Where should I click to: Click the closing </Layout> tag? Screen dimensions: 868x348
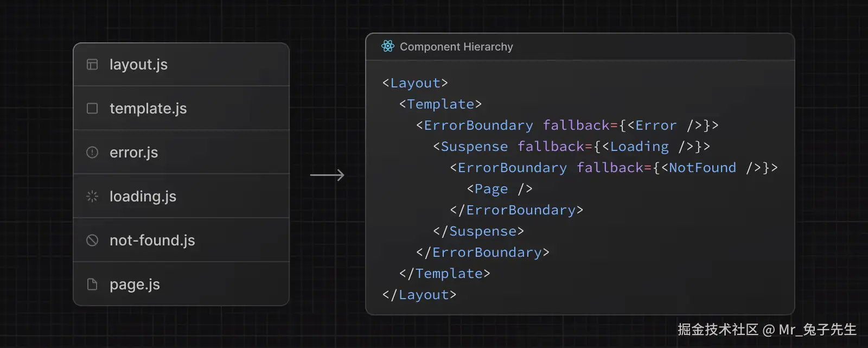[x=419, y=295]
